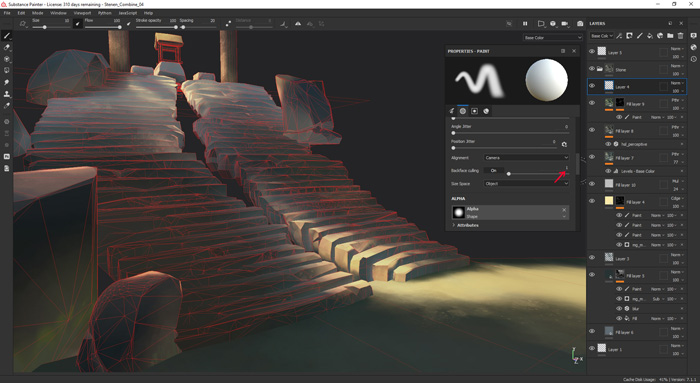The width and height of the screenshot is (700, 383).
Task: Toggle symmetry icon in top toolbar
Action: 298,24
